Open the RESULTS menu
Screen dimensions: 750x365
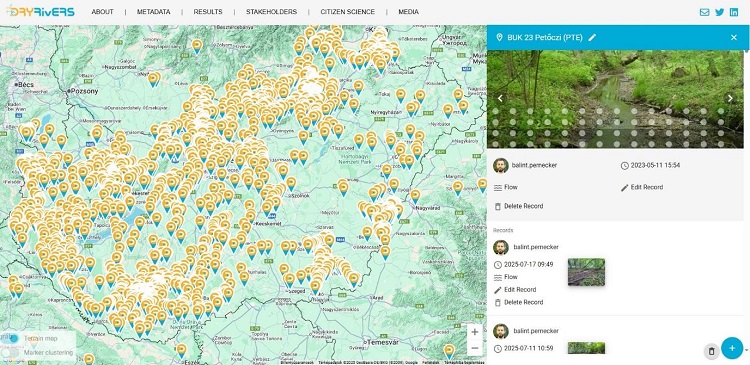coord(208,12)
